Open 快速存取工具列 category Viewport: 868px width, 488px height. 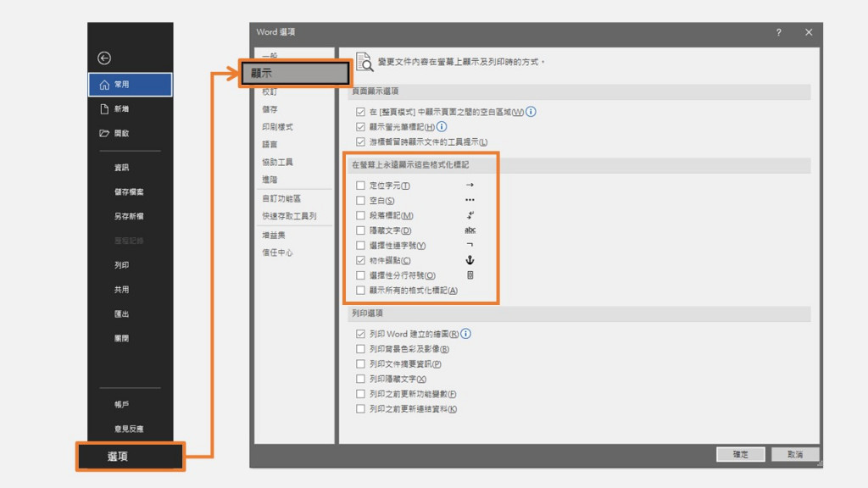point(289,216)
